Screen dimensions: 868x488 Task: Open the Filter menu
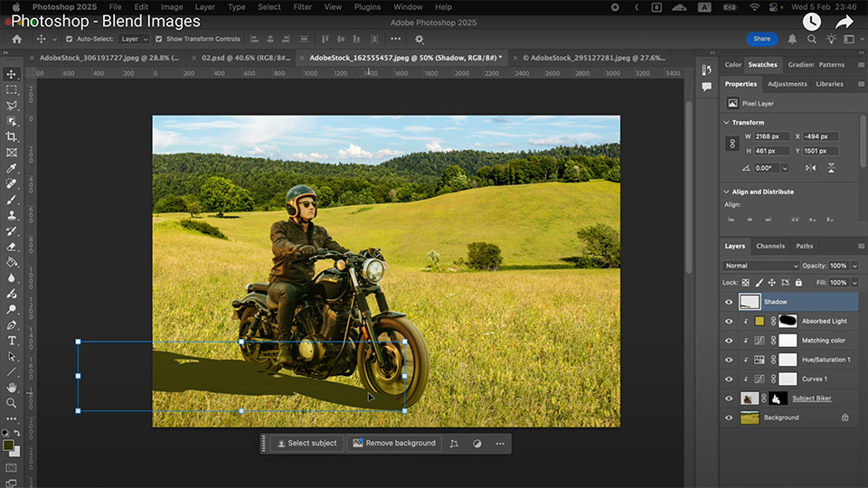302,7
